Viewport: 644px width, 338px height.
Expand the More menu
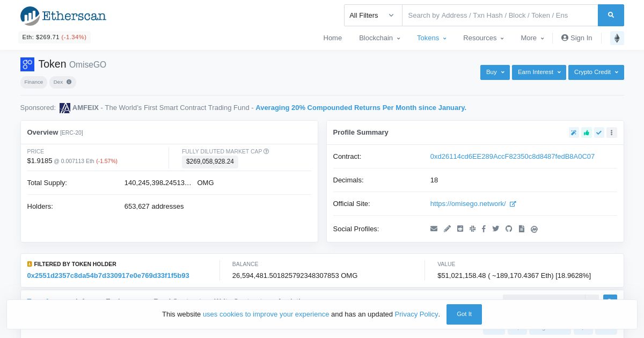[532, 38]
